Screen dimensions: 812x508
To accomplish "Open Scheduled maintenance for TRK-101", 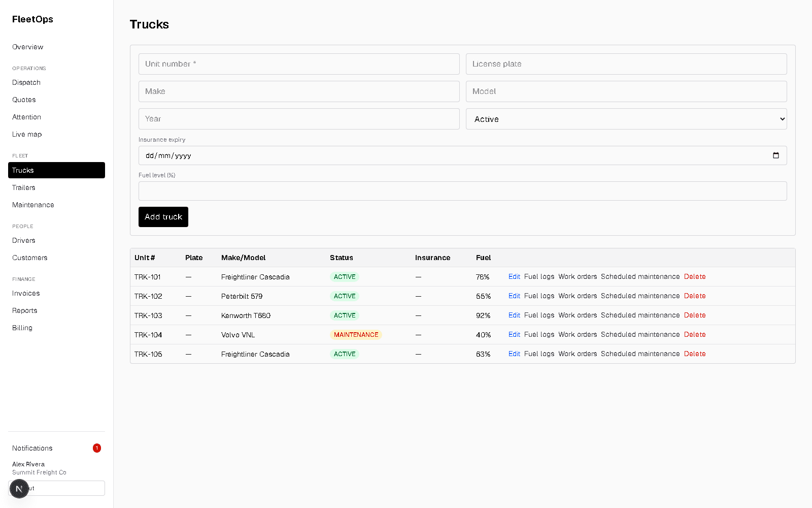I will point(640,276).
